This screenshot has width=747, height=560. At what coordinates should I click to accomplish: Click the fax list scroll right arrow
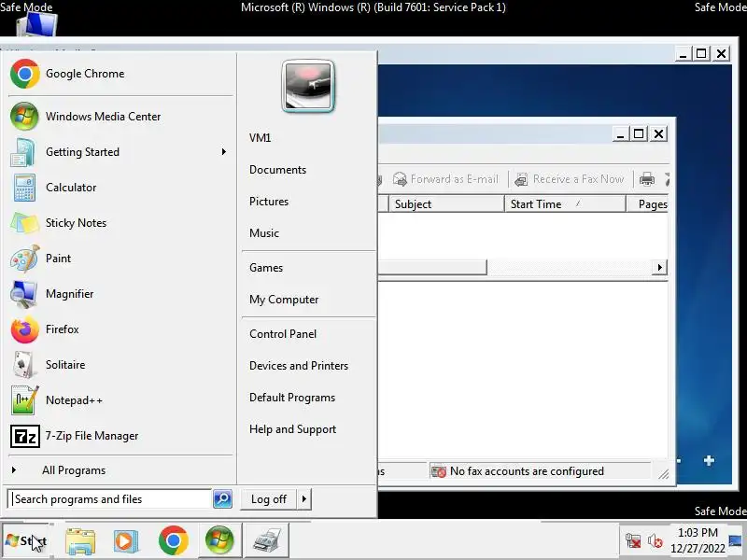659,267
